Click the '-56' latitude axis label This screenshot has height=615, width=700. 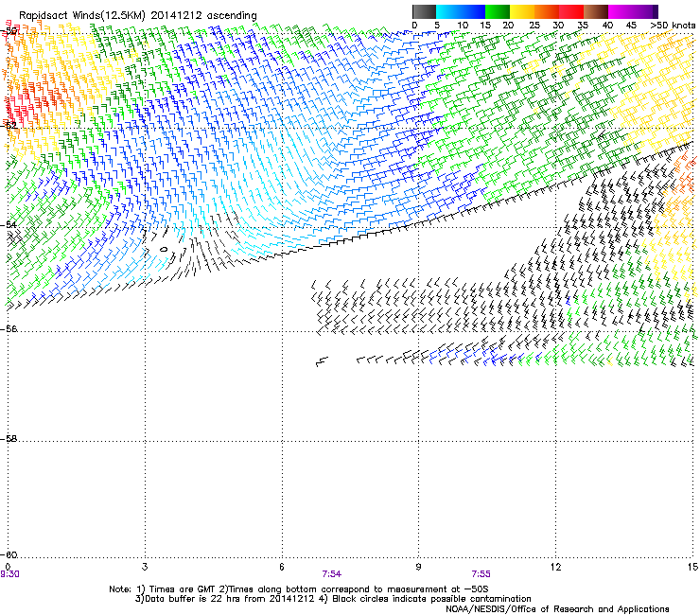click(x=9, y=328)
